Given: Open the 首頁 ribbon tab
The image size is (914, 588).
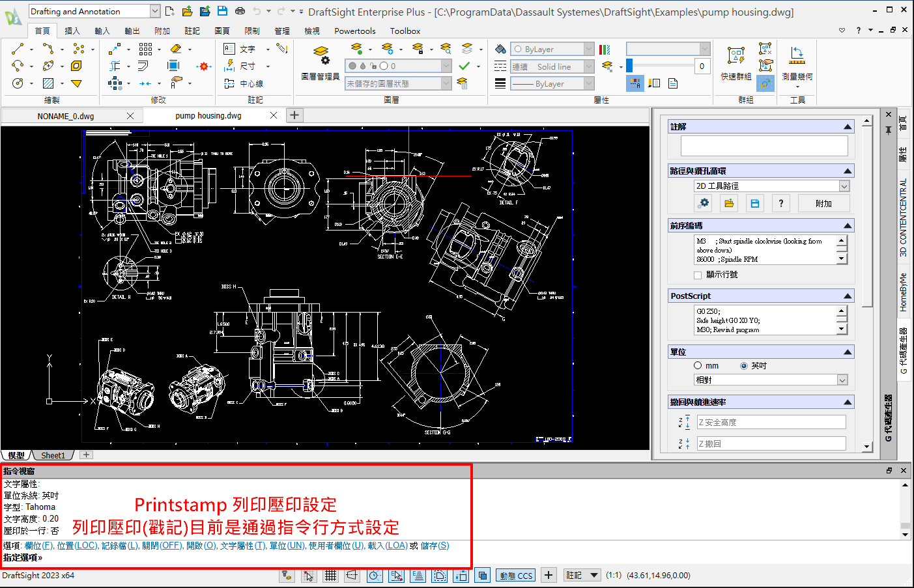Looking at the screenshot, I should pos(42,31).
